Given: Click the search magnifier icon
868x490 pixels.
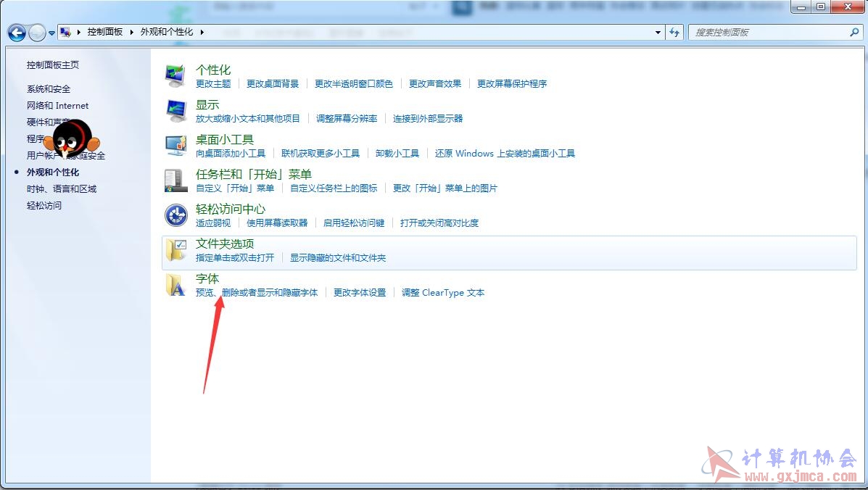Looking at the screenshot, I should click(x=854, y=33).
